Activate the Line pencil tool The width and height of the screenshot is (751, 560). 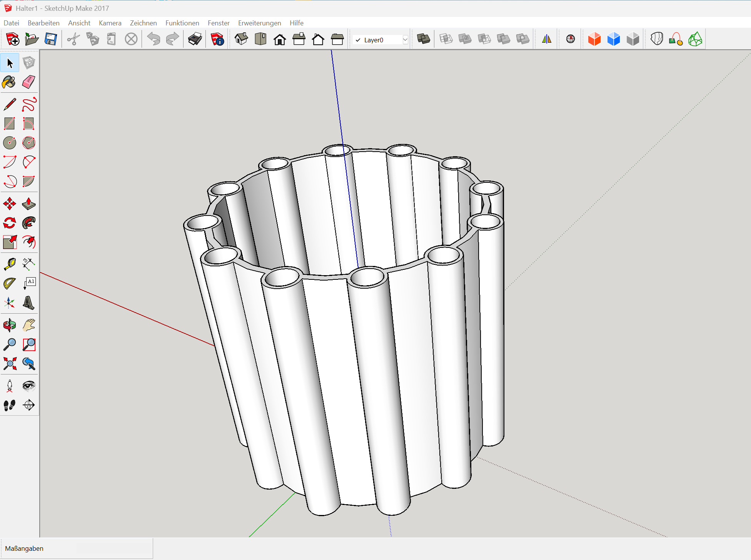pos(9,104)
